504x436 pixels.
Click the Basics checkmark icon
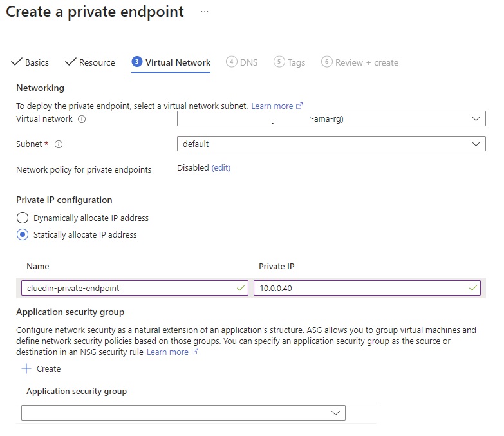point(17,62)
